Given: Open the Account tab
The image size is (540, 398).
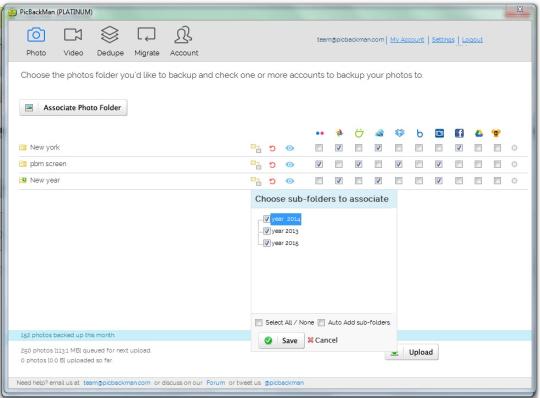Looking at the screenshot, I should [184, 41].
